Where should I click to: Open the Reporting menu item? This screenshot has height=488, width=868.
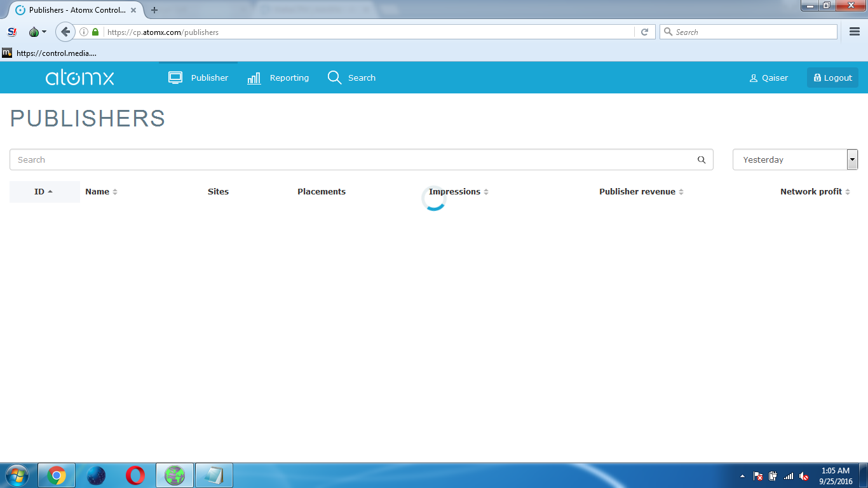[x=278, y=78]
